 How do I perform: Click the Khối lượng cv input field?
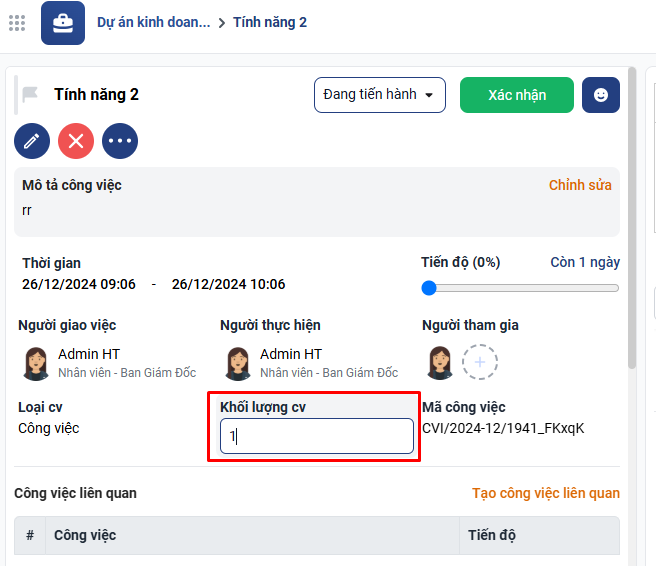click(316, 436)
